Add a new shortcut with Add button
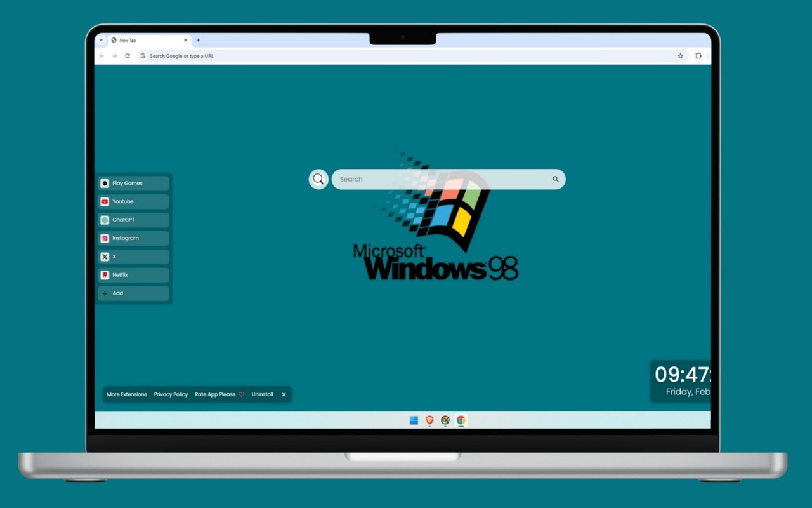Image resolution: width=812 pixels, height=508 pixels. point(133,293)
